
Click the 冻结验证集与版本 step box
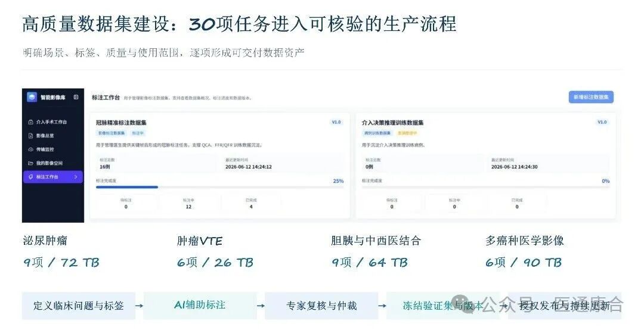[x=442, y=306]
